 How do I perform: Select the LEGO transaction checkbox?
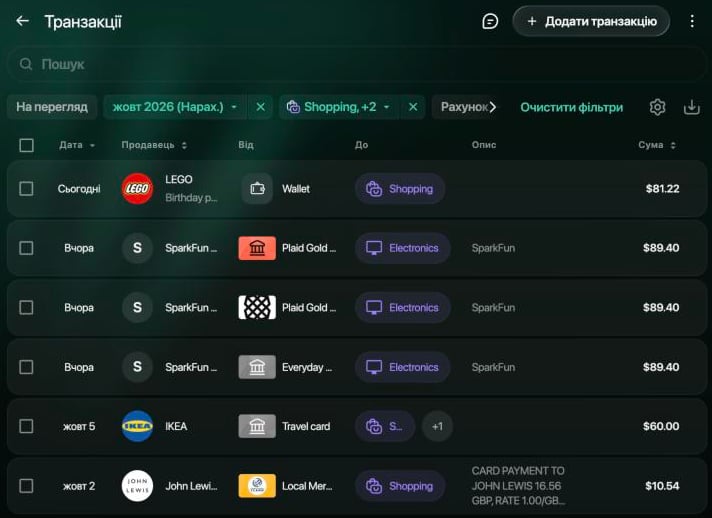click(26, 188)
